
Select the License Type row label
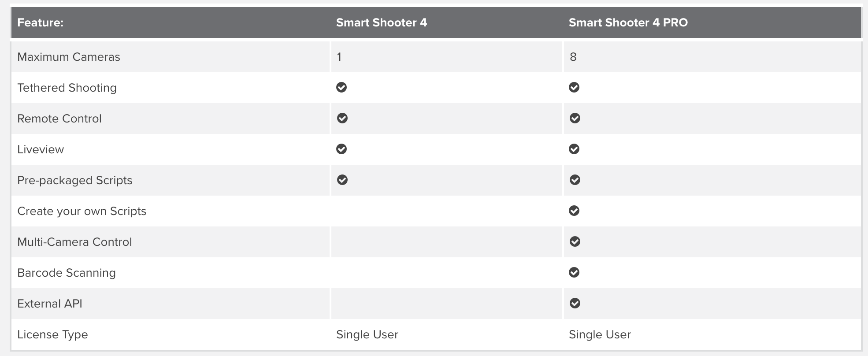click(52, 334)
